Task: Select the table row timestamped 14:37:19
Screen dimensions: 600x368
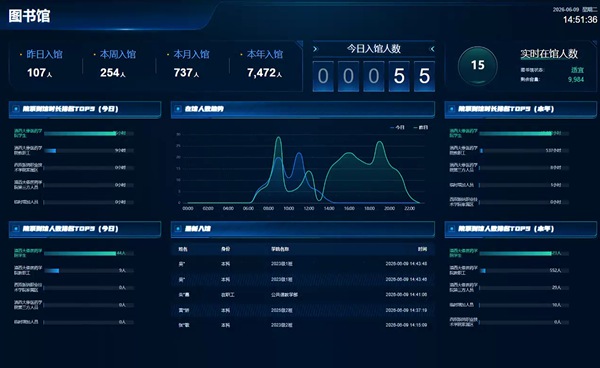Action: point(303,310)
